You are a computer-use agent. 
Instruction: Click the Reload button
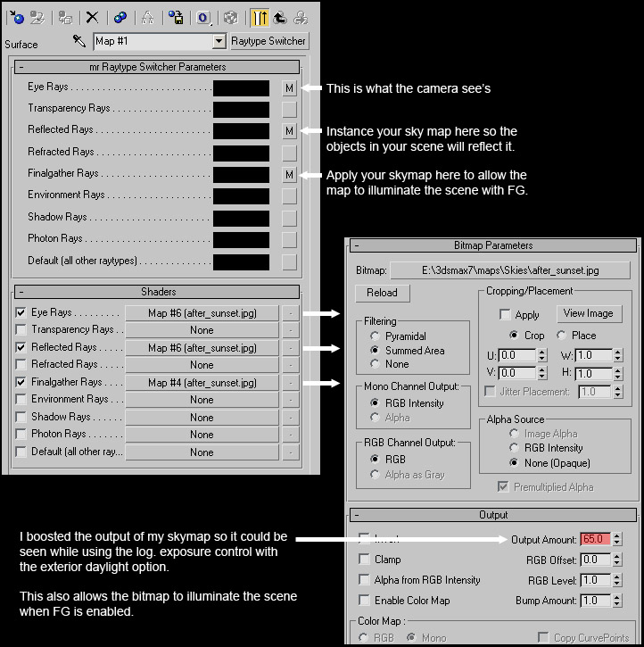coord(382,293)
